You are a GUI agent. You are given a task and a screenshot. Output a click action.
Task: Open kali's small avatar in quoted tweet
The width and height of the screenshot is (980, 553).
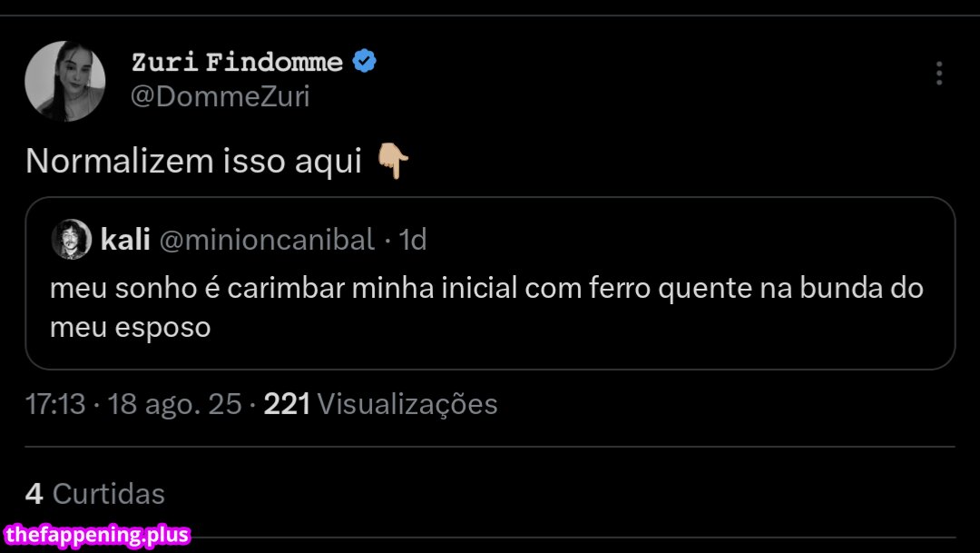pos(71,239)
